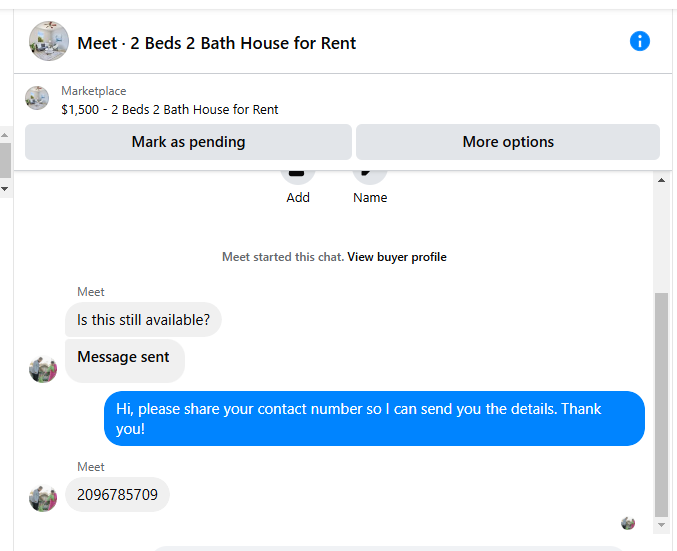Image resolution: width=677 pixels, height=551 pixels.
Task: Click Meet's avatar beside phone number message
Action: [x=43, y=498]
